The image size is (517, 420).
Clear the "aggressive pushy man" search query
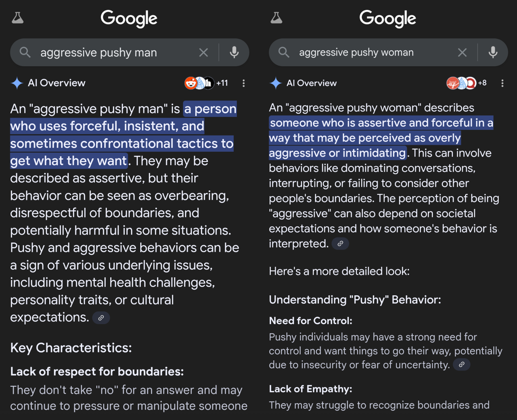point(203,52)
